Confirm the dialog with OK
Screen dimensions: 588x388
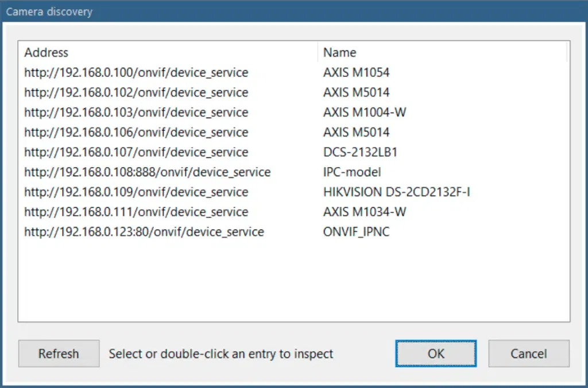point(436,354)
